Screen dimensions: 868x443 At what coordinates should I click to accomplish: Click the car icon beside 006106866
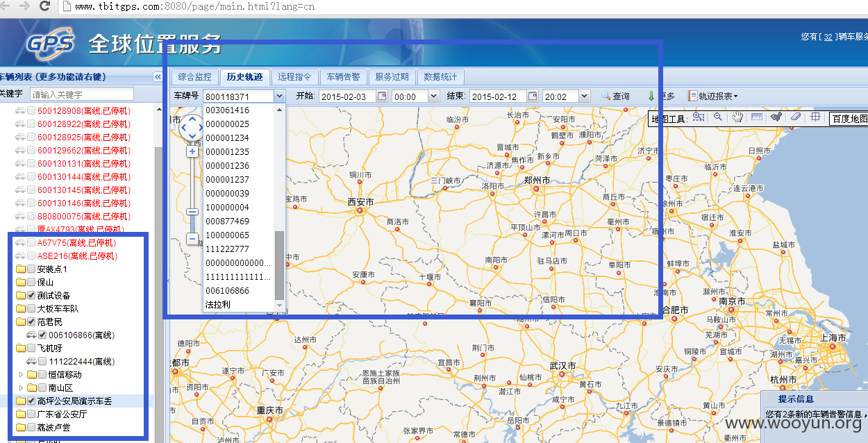31,335
